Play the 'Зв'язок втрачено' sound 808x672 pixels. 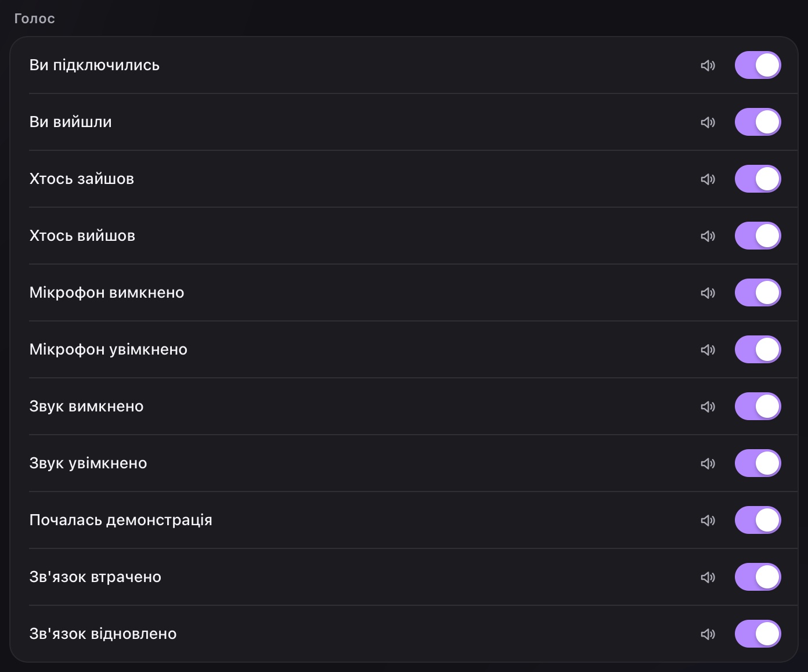pos(708,577)
